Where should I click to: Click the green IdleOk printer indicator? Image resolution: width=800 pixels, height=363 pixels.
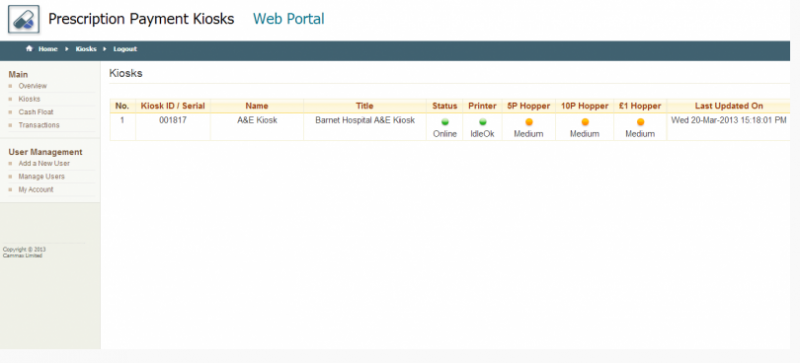[483, 122]
